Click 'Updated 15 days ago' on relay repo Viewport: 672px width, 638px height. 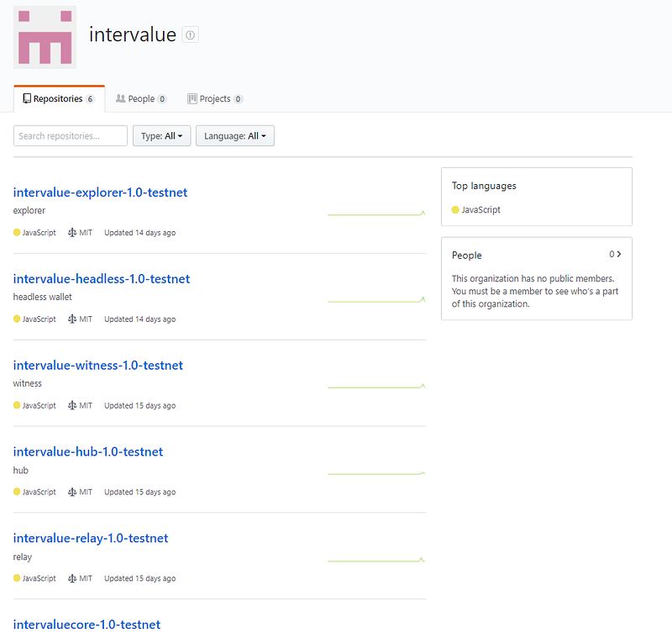coord(139,579)
